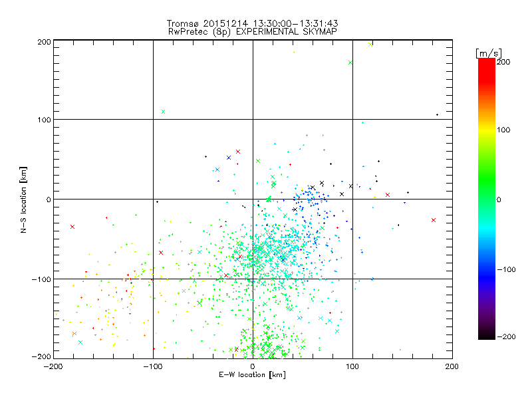Viewport: 532px width, 399px height.
Task: Click the red X marker near x=-15, y=60
Action: point(238,152)
